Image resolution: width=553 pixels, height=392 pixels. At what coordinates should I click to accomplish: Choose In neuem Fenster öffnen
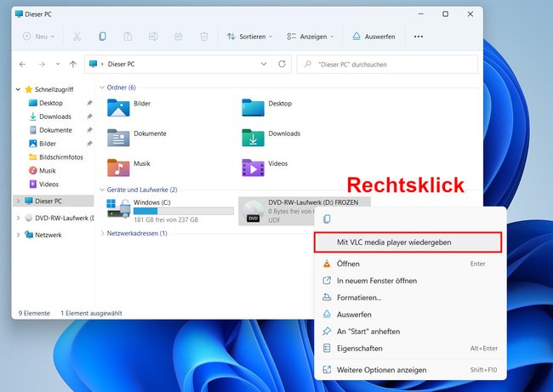point(410,281)
